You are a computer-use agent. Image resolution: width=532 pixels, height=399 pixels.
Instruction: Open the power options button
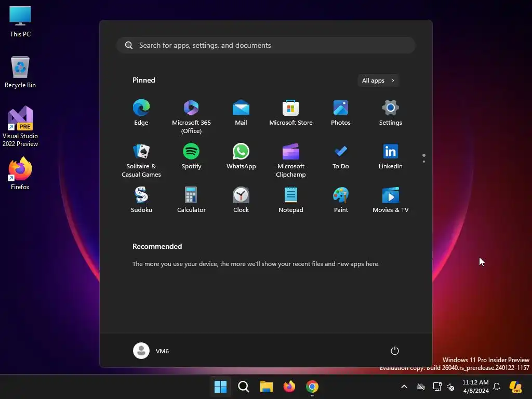tap(395, 351)
